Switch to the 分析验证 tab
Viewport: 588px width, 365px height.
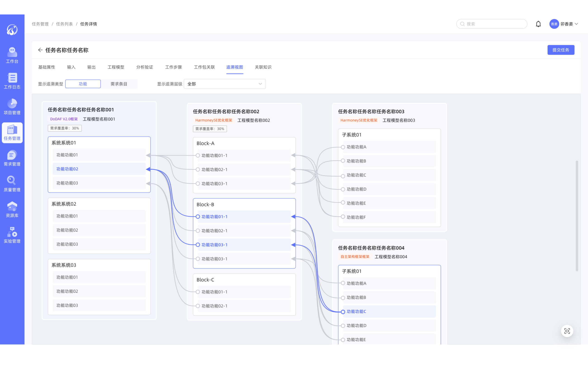click(x=145, y=67)
